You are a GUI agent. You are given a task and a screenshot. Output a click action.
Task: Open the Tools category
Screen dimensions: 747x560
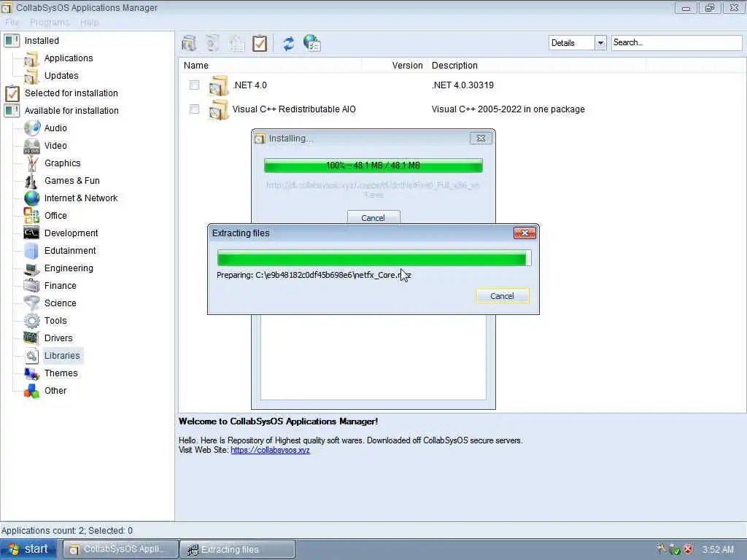pos(55,321)
